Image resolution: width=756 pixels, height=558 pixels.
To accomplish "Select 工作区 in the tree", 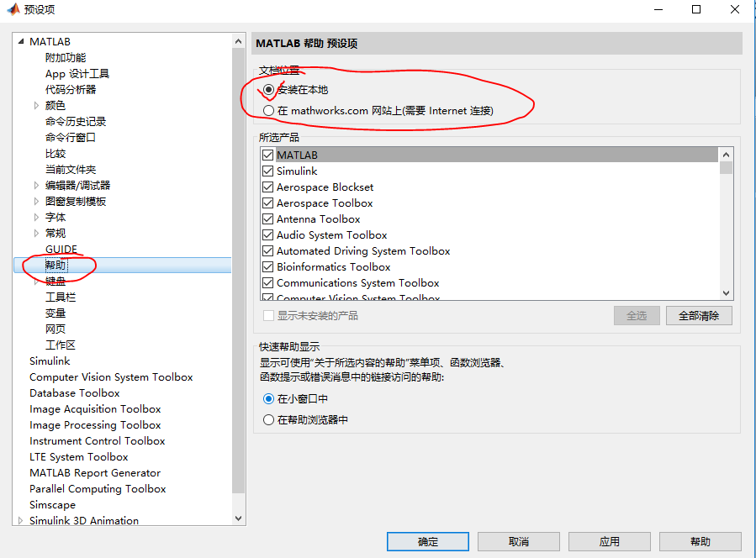I will pos(61,345).
